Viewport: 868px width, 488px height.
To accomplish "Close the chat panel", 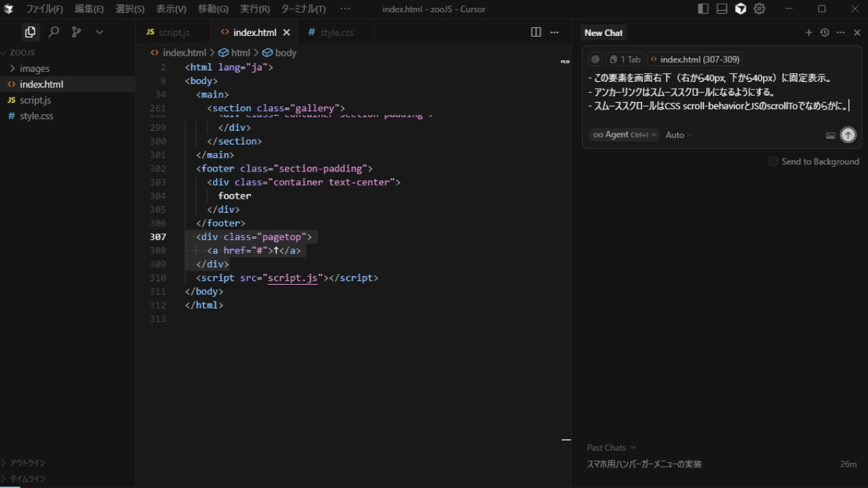I will point(857,33).
